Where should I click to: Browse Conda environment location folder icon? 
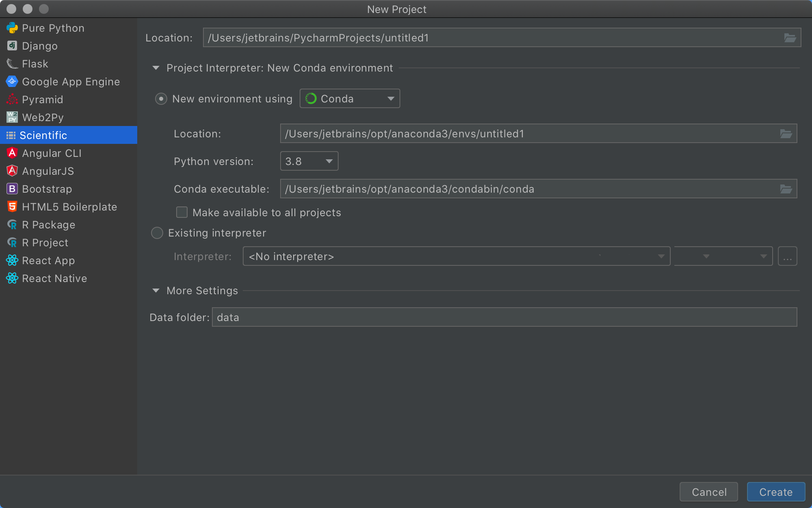(786, 134)
